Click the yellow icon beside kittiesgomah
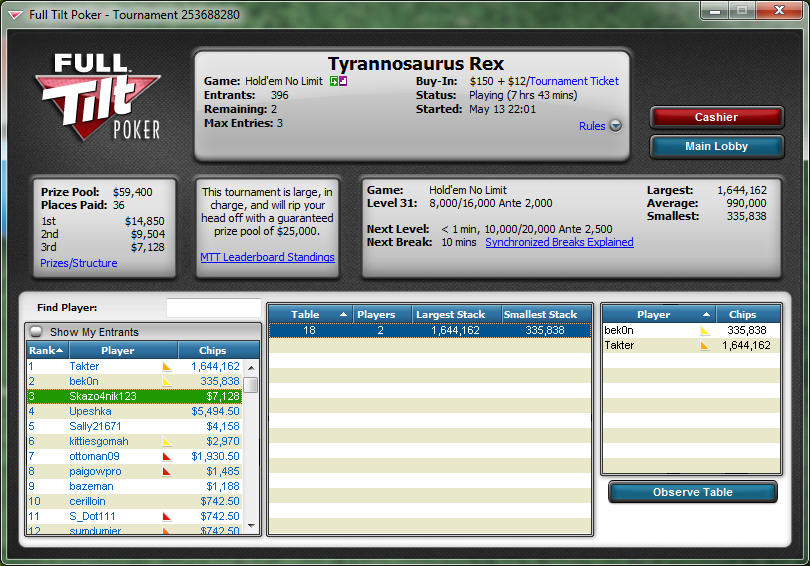Image resolution: width=810 pixels, height=566 pixels. [167, 442]
